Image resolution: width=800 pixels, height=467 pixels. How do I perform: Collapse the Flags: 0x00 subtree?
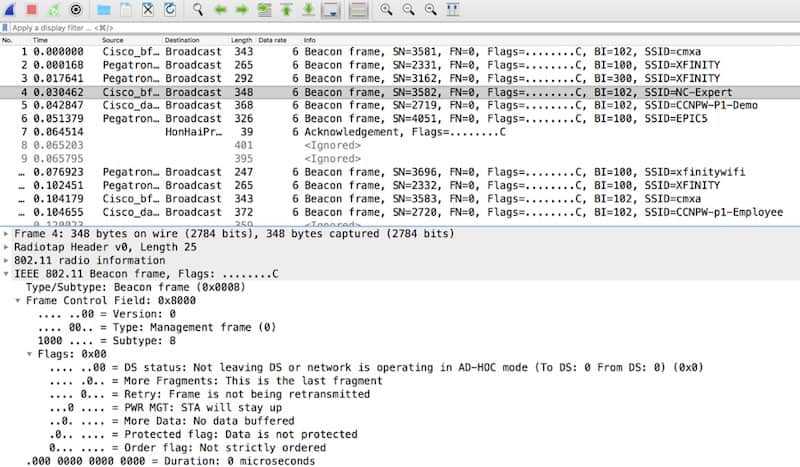click(x=30, y=354)
